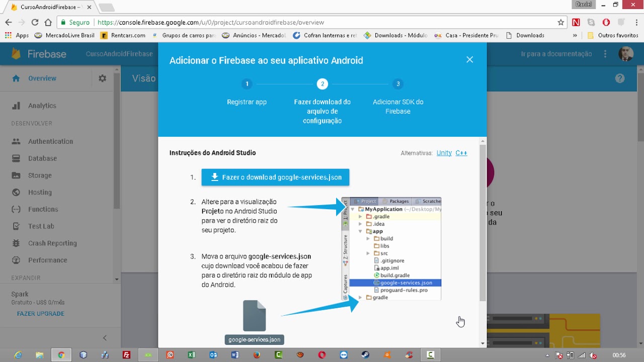Open the MercadoLivre Brasil bookmark
The height and width of the screenshot is (362, 644).
(64, 35)
